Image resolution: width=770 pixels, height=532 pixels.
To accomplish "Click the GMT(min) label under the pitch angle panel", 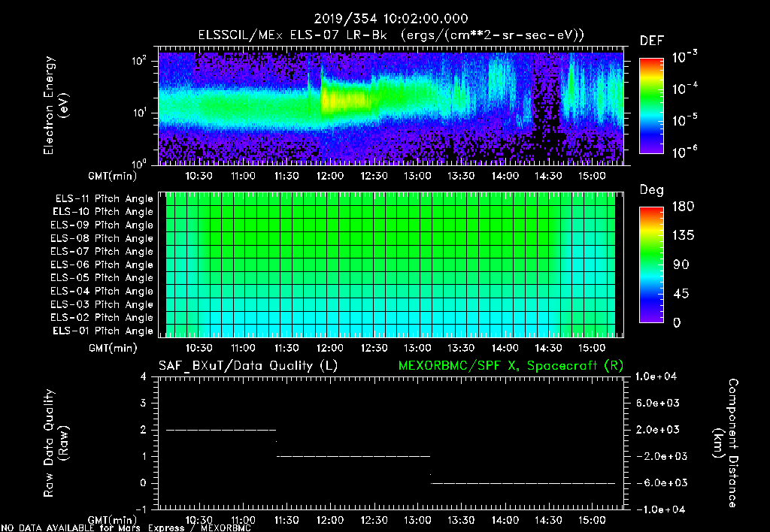I will [113, 349].
